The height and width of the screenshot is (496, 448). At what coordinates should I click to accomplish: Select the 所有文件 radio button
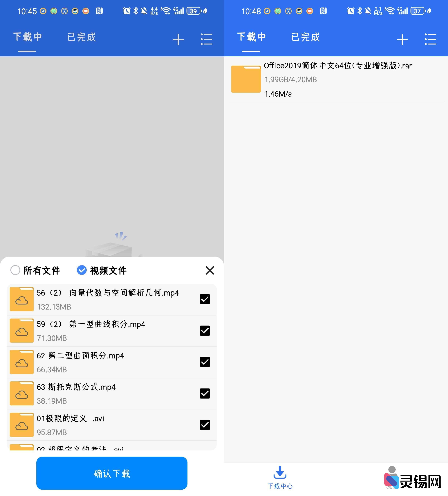tap(15, 270)
